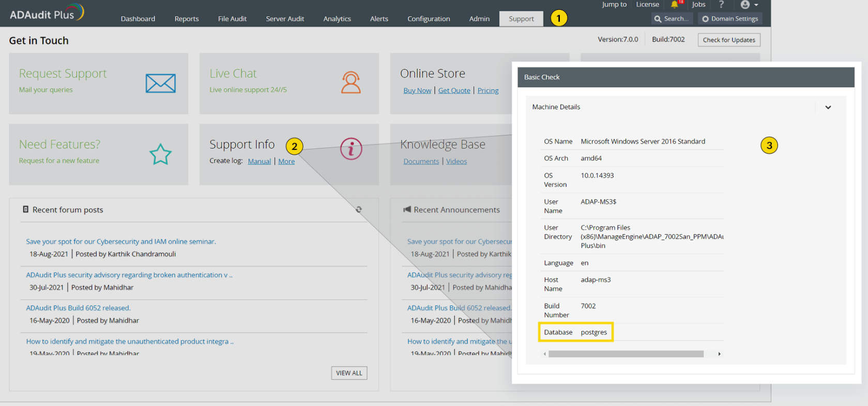This screenshot has height=406, width=868.
Task: Click the gear icon in Domain Settings
Action: [x=705, y=19]
